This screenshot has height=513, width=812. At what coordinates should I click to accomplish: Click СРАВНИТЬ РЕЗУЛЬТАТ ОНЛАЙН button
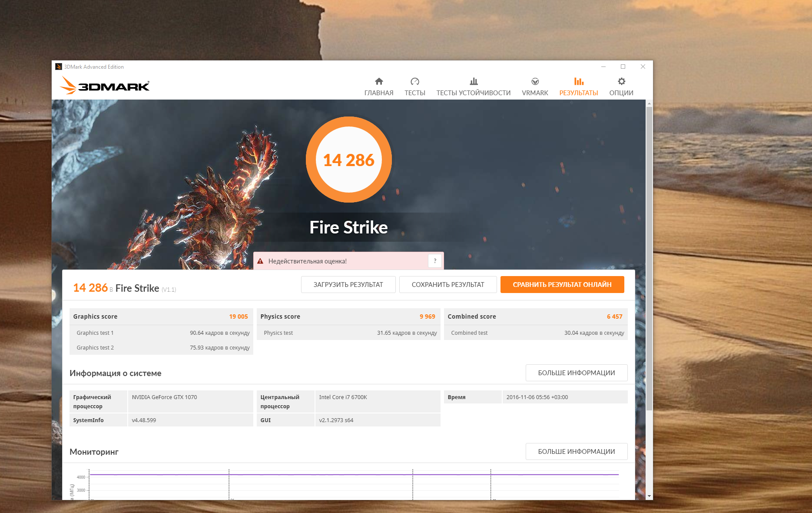[562, 285]
